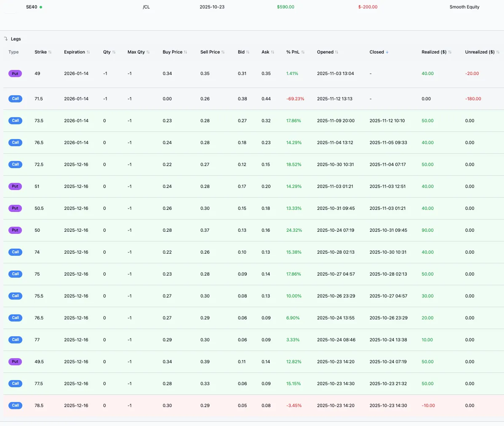Click the Closed column header label
The width and height of the screenshot is (504, 426).
(377, 52)
